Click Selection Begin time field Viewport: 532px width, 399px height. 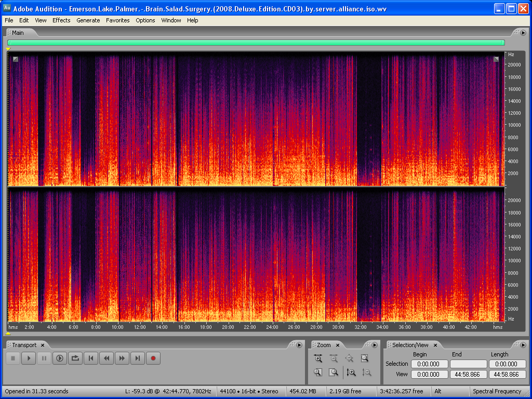(x=429, y=364)
